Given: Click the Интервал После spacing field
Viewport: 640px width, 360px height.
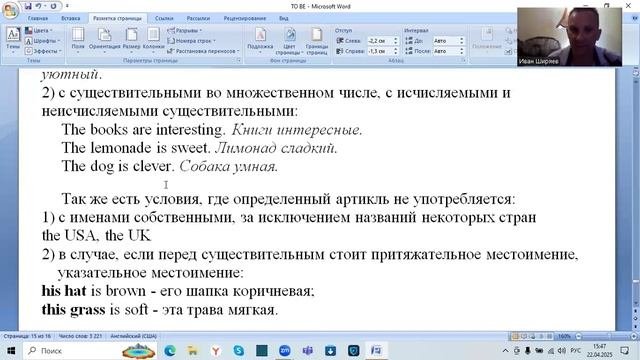Looking at the screenshot, I should 445,51.
